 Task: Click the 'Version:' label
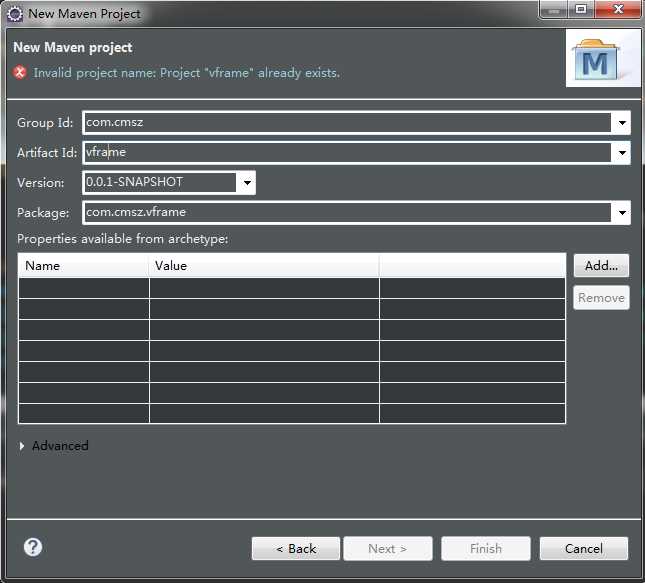(x=41, y=183)
